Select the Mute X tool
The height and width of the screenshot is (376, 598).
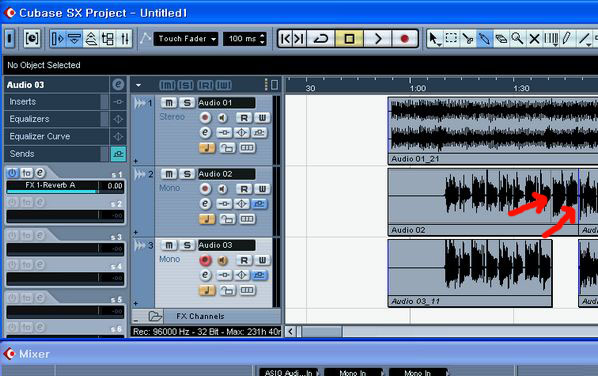coord(534,39)
